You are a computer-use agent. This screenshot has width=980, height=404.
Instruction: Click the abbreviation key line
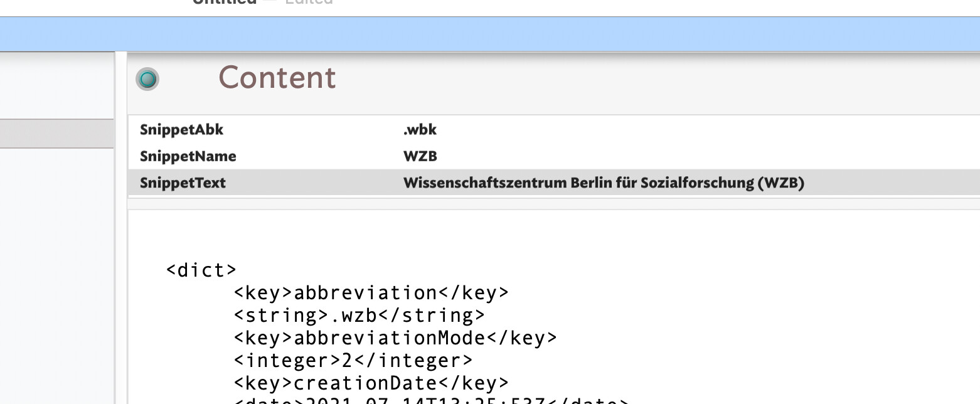371,293
